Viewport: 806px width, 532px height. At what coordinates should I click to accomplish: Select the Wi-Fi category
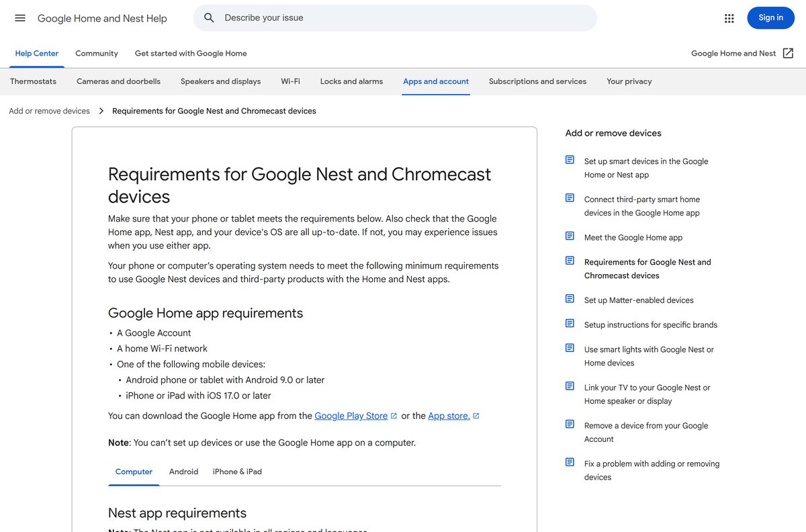point(290,81)
